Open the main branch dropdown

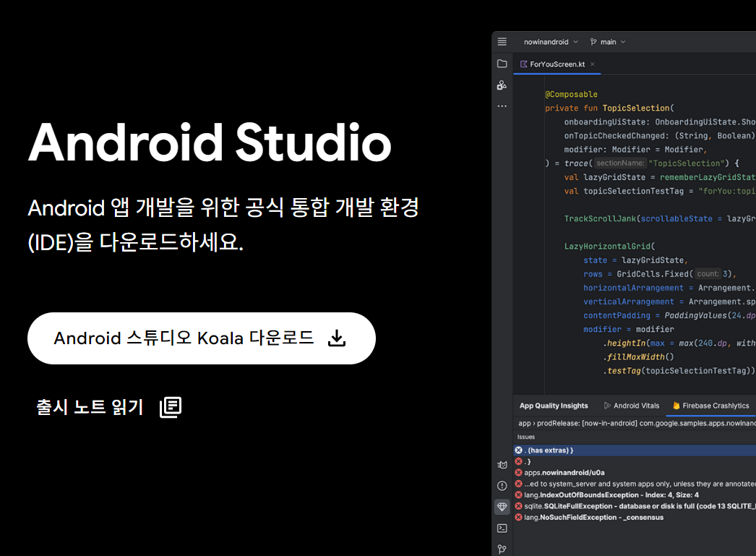(608, 42)
